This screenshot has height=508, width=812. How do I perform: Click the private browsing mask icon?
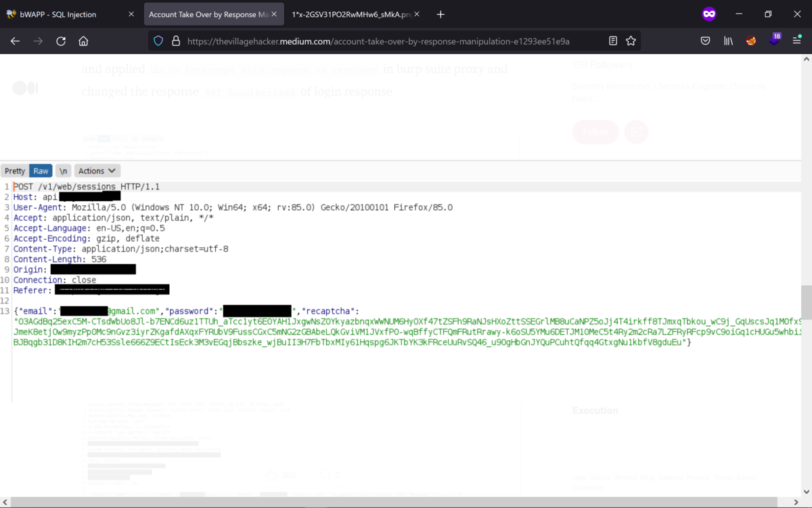pos(709,14)
